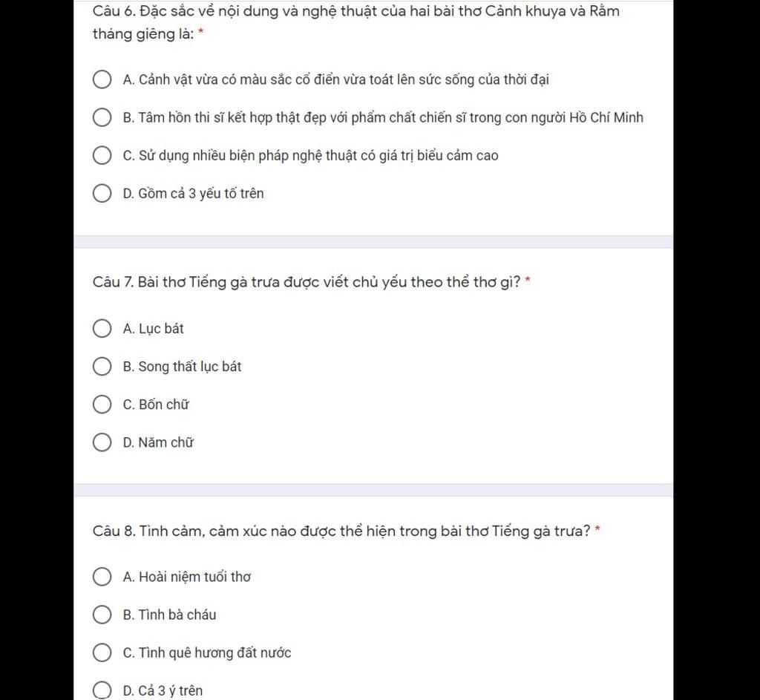Image resolution: width=760 pixels, height=700 pixels.
Task: Pick option C Sử dụng nhiều biện pháp nghệ thuật
Action: (102, 155)
